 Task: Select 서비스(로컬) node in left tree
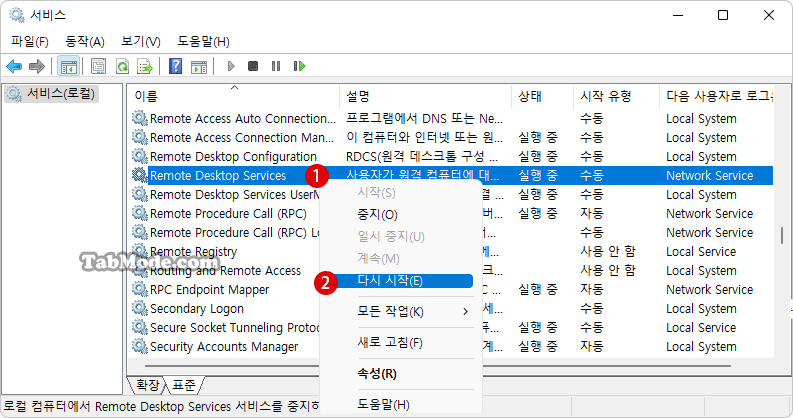tap(51, 94)
